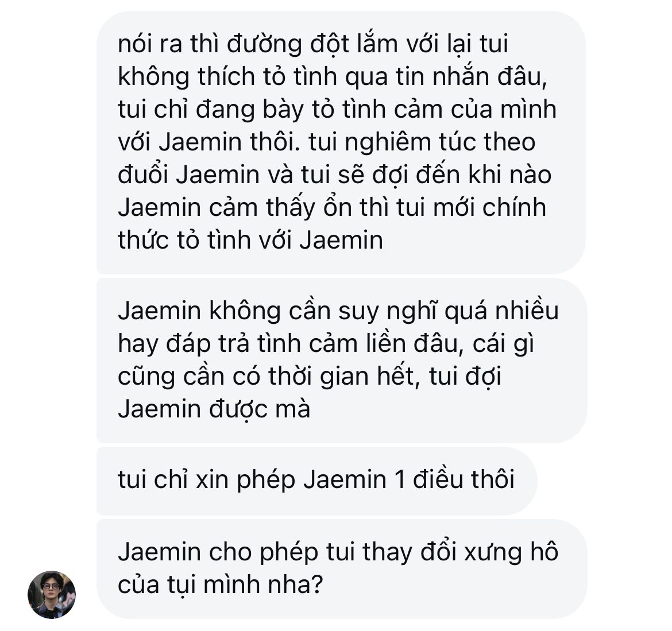Screen dimensions: 672x631
Task: Click the line "đuổi Jaemin và tui sẽ đợi đến khi nào"
Action: point(335,175)
